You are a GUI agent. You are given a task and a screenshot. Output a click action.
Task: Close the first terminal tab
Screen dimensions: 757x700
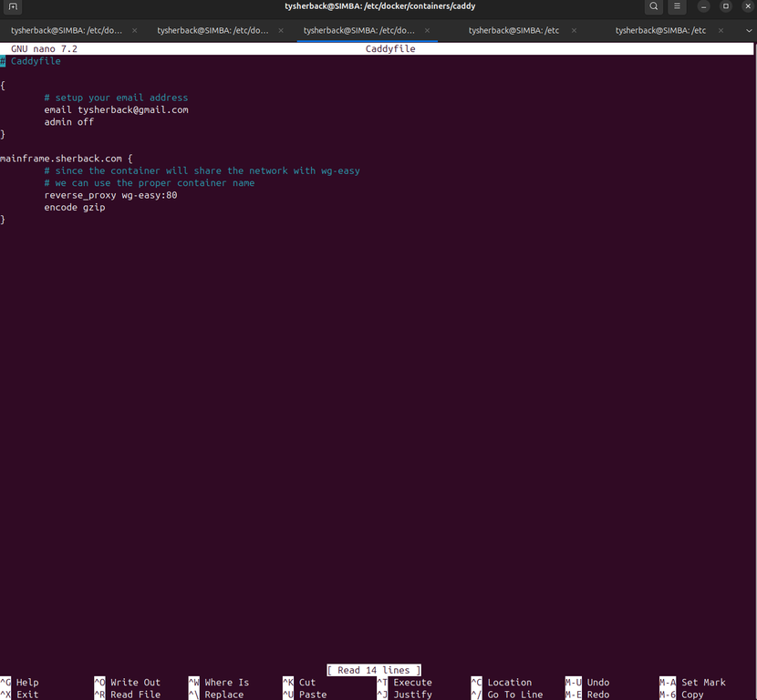[135, 30]
